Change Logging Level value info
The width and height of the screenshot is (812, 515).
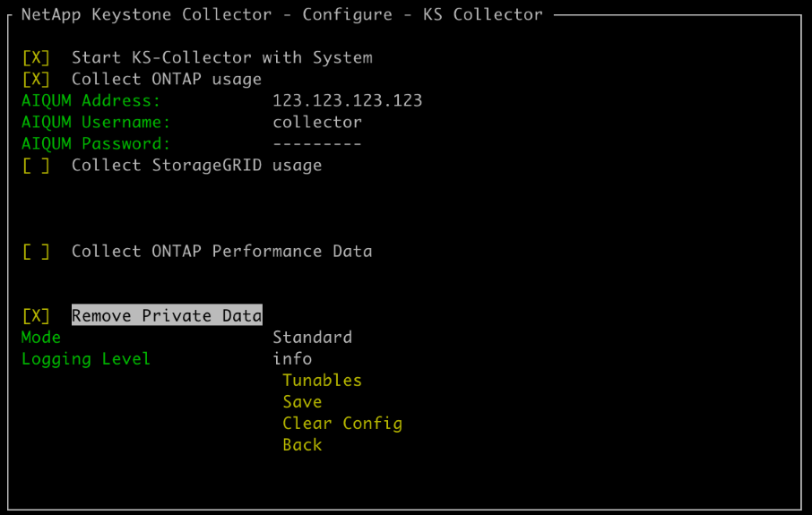[292, 359]
